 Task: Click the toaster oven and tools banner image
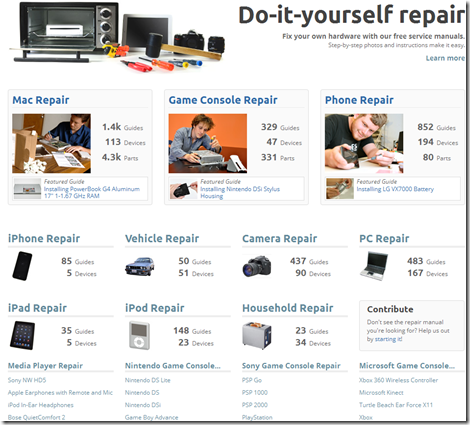point(117,37)
